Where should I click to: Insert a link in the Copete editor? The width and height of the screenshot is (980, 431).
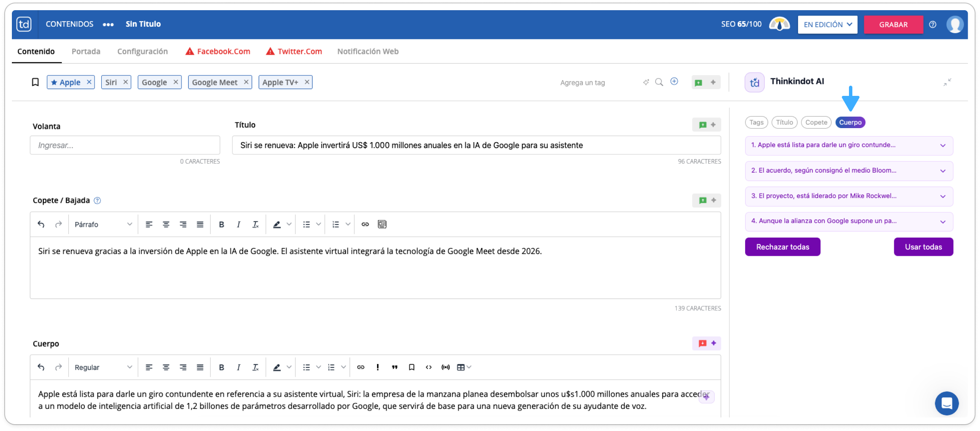tap(365, 224)
